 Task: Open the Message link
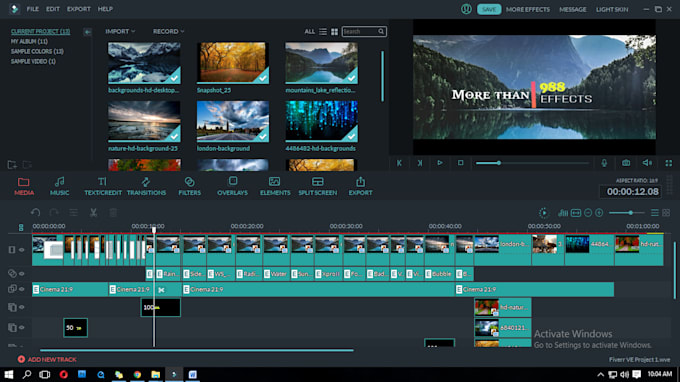tap(572, 9)
